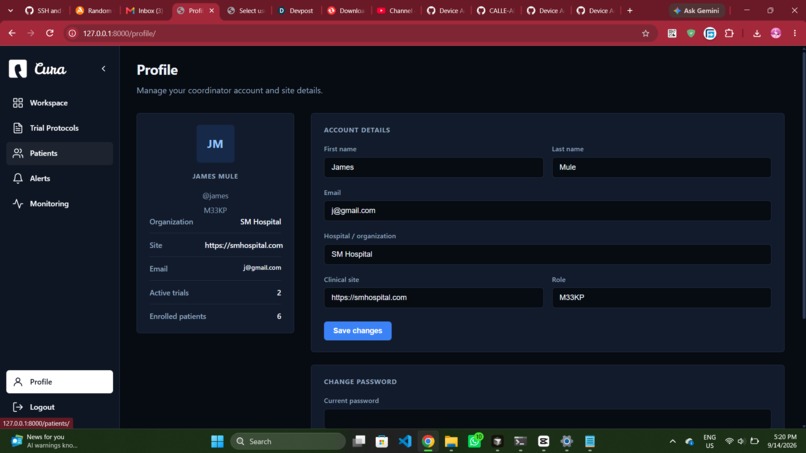Click the j@gmail.com value in profile card
This screenshot has width=806, height=453.
(x=262, y=267)
